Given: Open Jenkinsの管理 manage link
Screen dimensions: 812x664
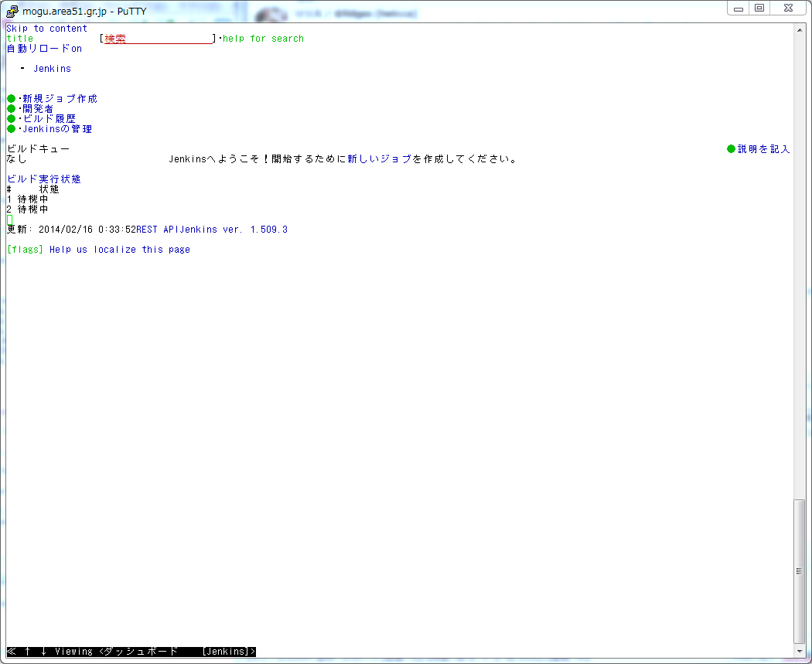Looking at the screenshot, I should pos(57,129).
